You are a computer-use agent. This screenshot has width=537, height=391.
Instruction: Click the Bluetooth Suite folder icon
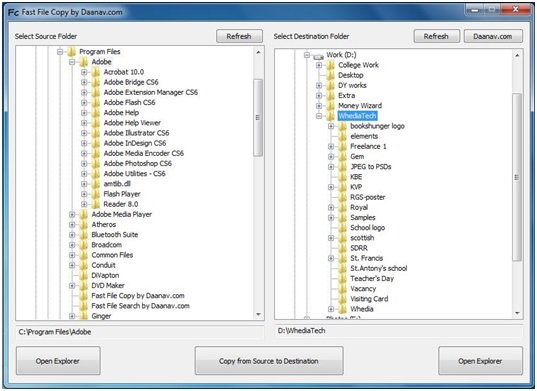[84, 235]
